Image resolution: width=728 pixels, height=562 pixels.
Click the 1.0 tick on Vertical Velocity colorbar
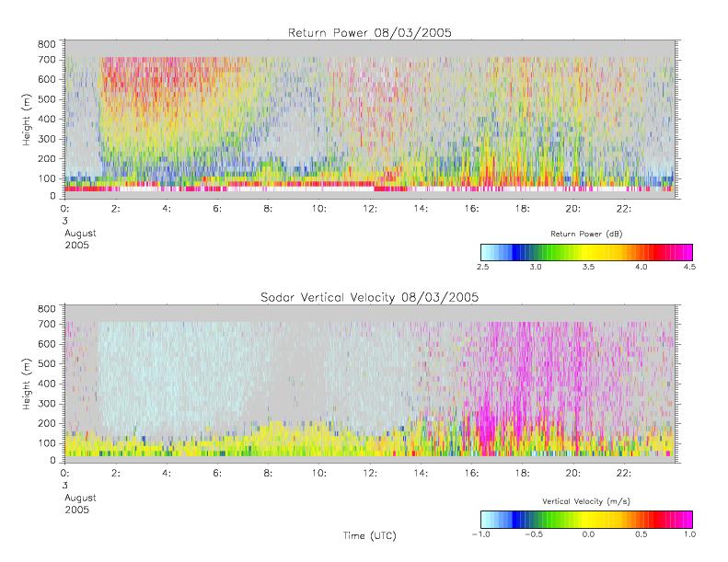[x=689, y=534]
